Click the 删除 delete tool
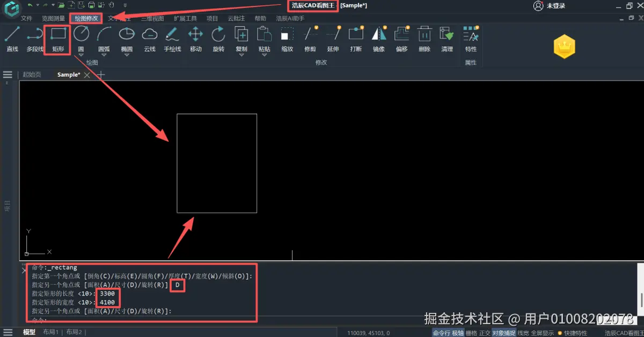Image resolution: width=644 pixels, height=337 pixels. click(x=425, y=39)
